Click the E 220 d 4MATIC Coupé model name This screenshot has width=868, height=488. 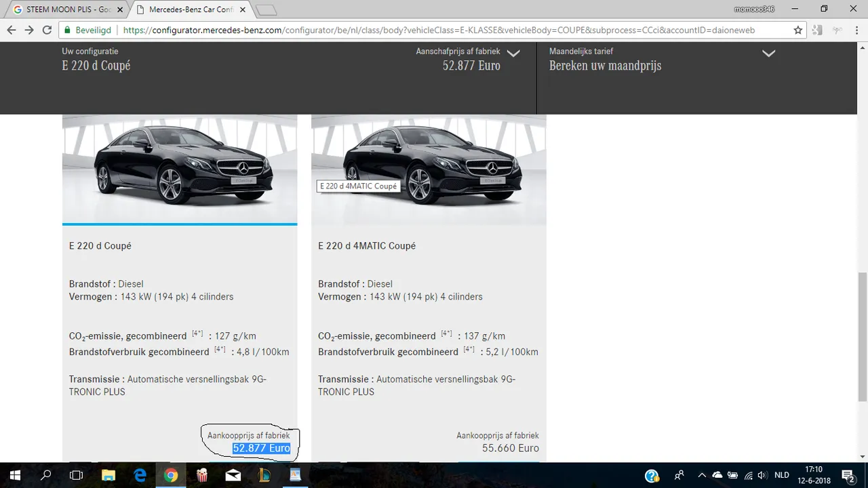(367, 246)
